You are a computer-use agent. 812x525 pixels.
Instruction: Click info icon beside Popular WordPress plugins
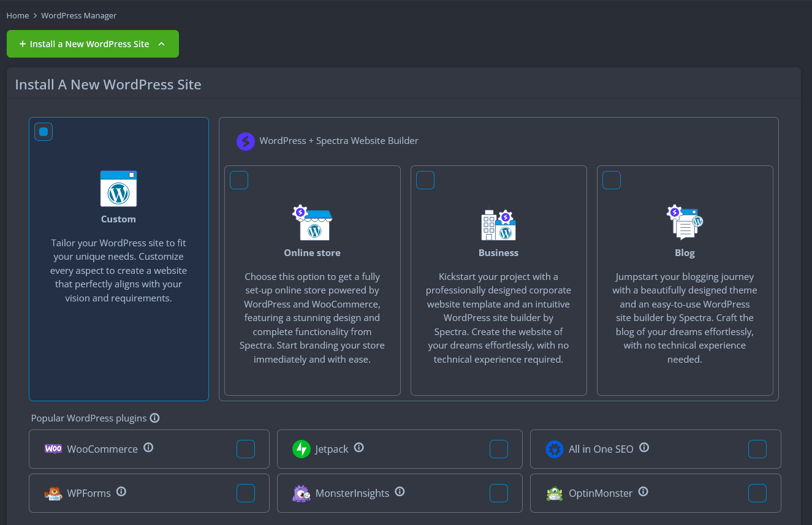[x=155, y=418]
